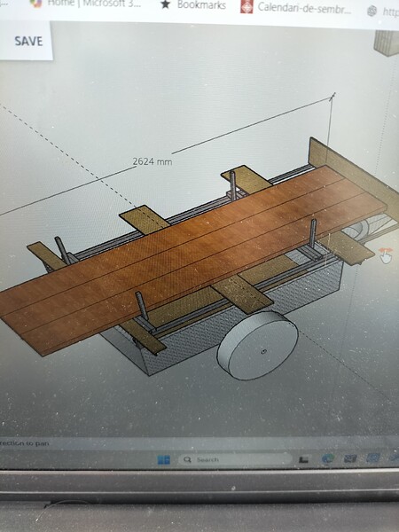Click the https bookmark's knot-shaped icon
The height and width of the screenshot is (532, 399).
[372, 11]
